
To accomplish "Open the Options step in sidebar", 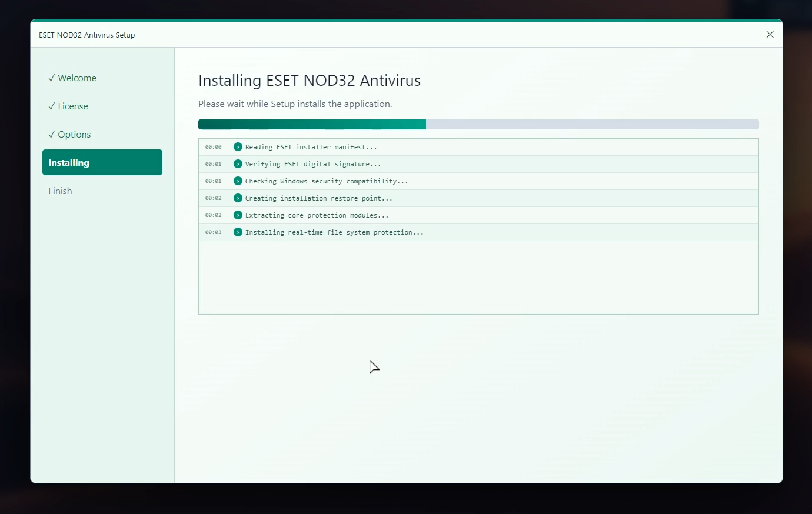I will pos(102,135).
